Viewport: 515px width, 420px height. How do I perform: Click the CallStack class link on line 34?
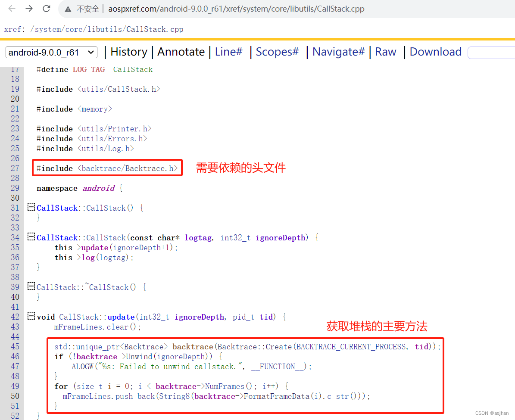tap(57, 237)
